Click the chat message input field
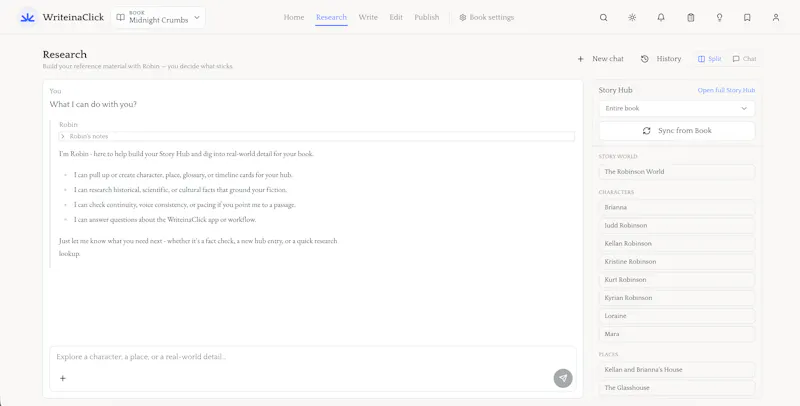Screen dimensions: 800x406 (312, 357)
